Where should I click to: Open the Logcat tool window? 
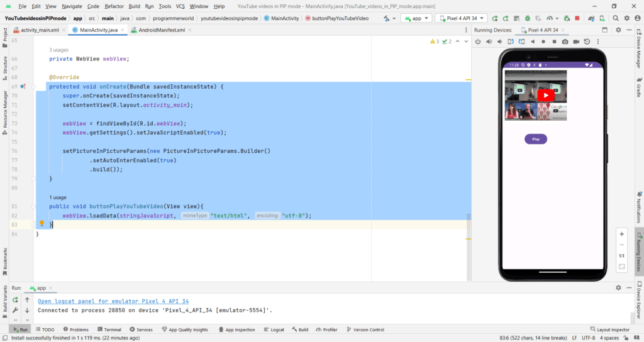(274, 329)
